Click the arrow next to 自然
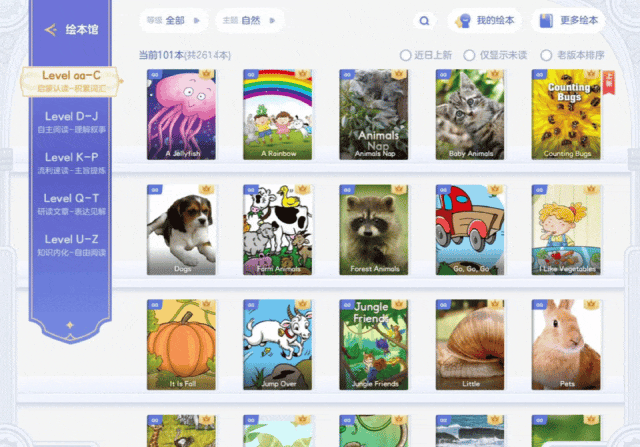Screen dimensions: 640x447 (272, 20)
